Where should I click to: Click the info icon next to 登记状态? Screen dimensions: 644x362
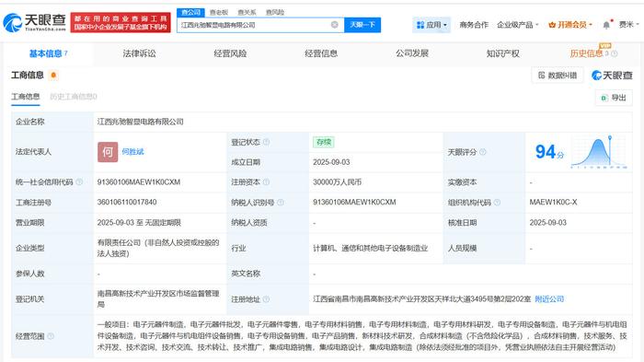point(266,142)
